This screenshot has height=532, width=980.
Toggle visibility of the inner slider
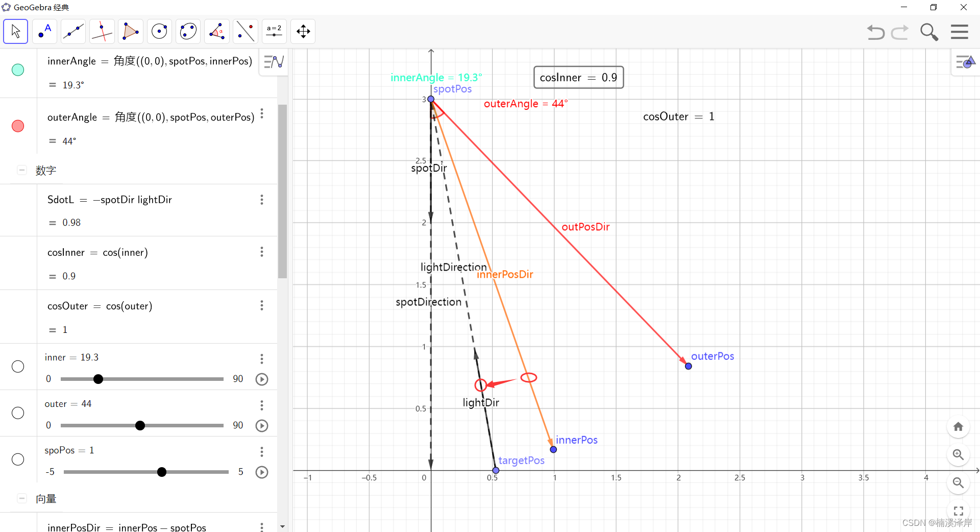coord(18,367)
